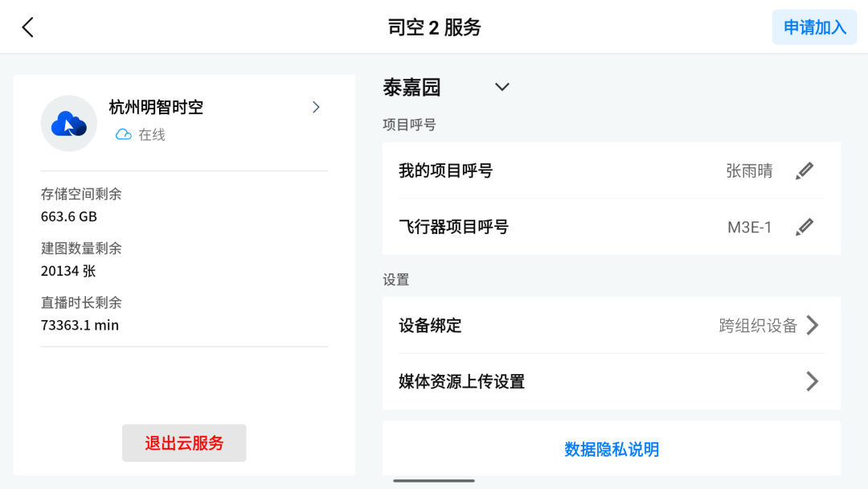Select the 飞行器项目呼号 row label
Viewport: 868px width, 489px height.
[453, 227]
